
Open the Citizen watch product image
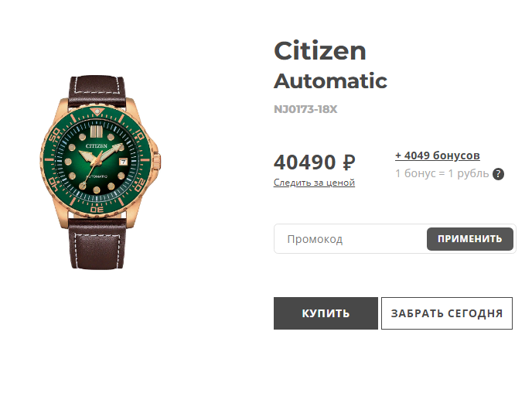tap(100, 173)
